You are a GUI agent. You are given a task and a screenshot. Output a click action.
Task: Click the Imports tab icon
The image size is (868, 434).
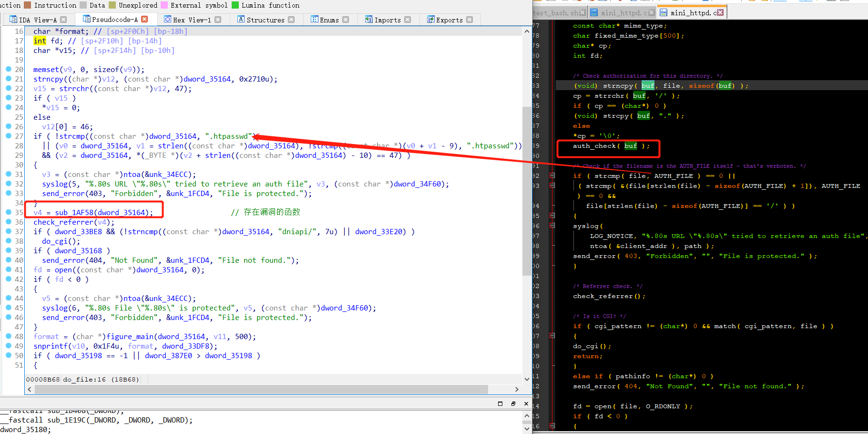pyautogui.click(x=368, y=19)
